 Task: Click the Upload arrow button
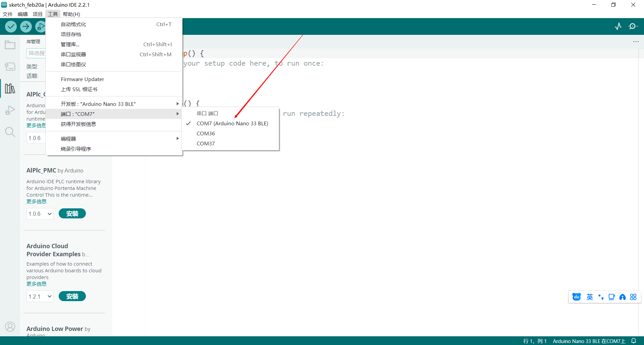pos(26,26)
